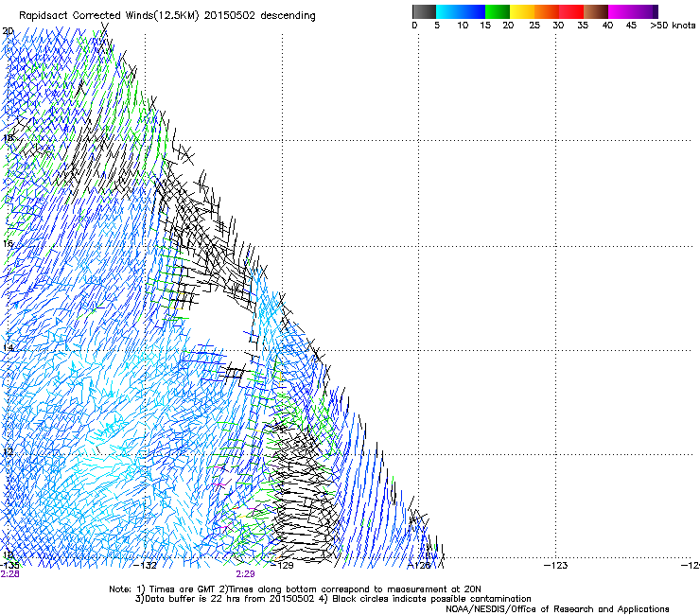Click the blue 10-15 knots legend color
This screenshot has height=615, width=700.
(473, 11)
